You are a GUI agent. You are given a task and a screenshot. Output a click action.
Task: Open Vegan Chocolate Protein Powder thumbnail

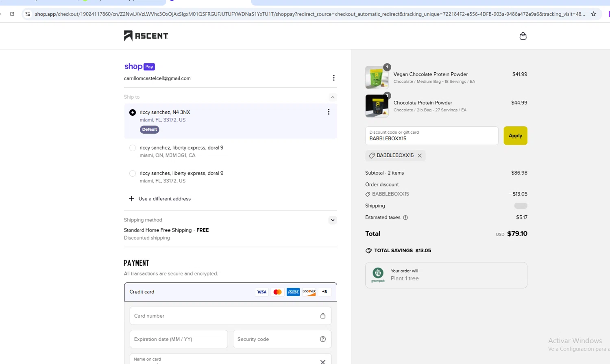click(377, 77)
